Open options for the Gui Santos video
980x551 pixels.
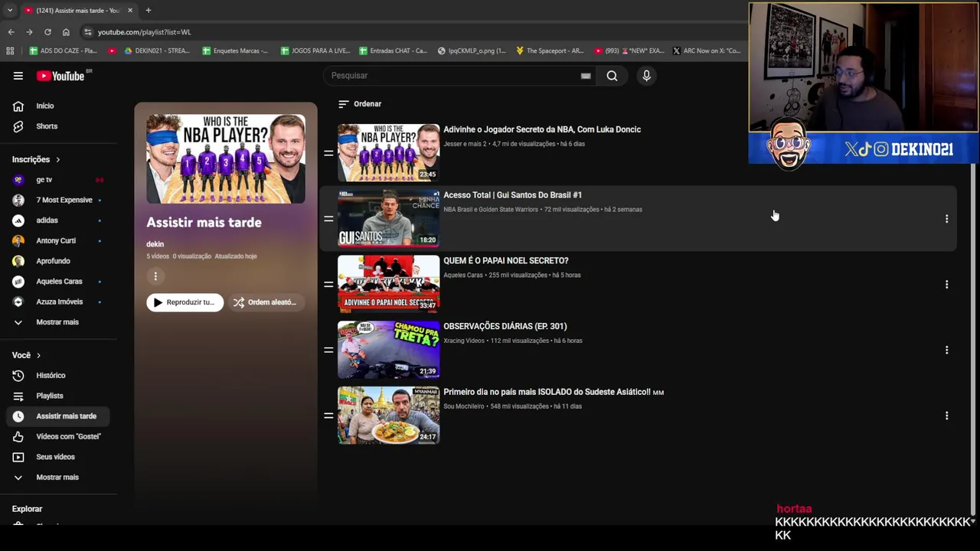tap(946, 219)
